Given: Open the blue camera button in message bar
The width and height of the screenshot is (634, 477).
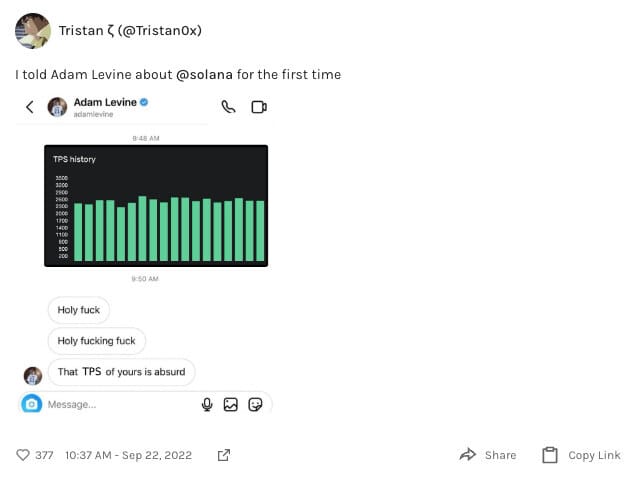Looking at the screenshot, I should (32, 404).
